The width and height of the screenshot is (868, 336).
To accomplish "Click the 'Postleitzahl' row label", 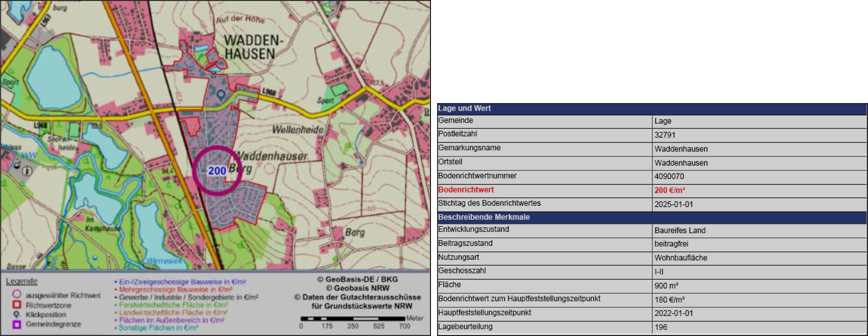I will pos(457,134).
